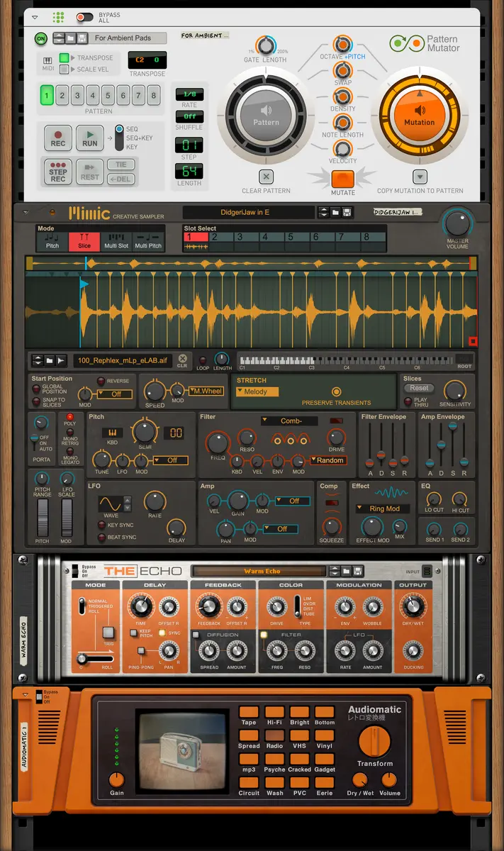The height and width of the screenshot is (851, 504).
Task: Click the RUN play button
Action: coord(90,137)
